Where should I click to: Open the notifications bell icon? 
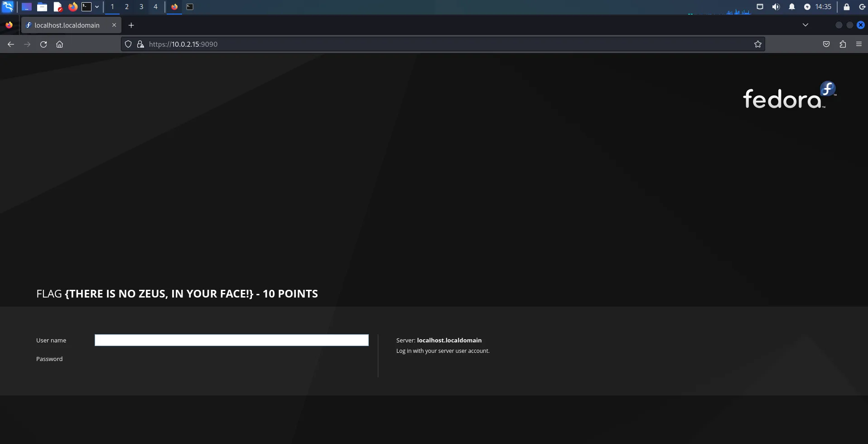791,6
